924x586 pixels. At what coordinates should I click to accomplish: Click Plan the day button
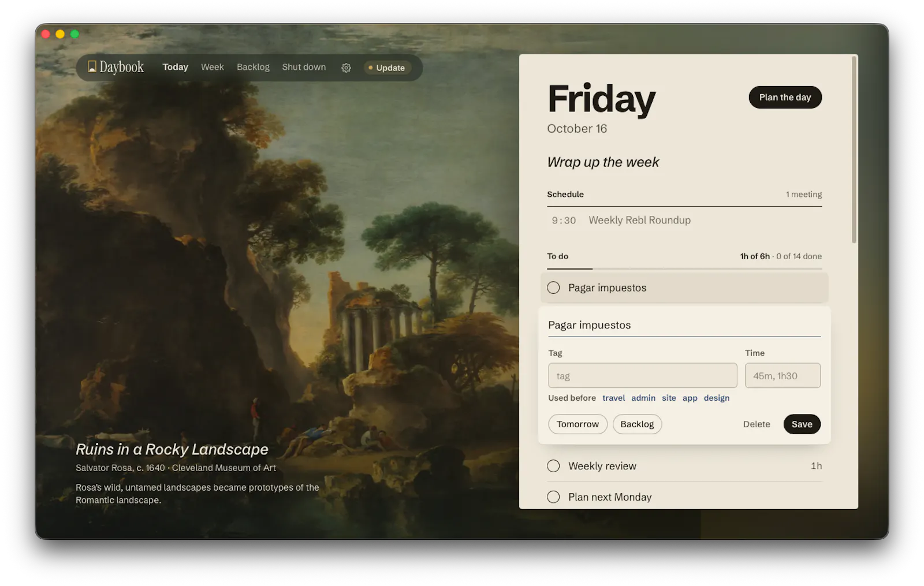coord(785,97)
